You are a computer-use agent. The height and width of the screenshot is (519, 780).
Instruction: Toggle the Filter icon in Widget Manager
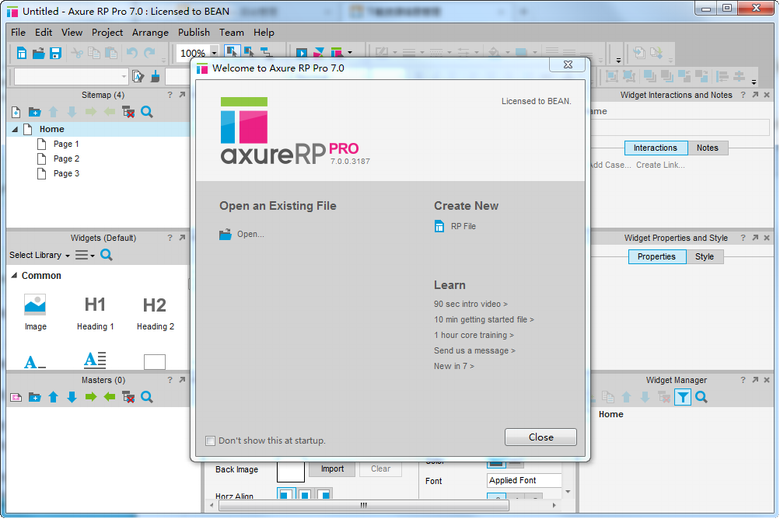(x=682, y=397)
